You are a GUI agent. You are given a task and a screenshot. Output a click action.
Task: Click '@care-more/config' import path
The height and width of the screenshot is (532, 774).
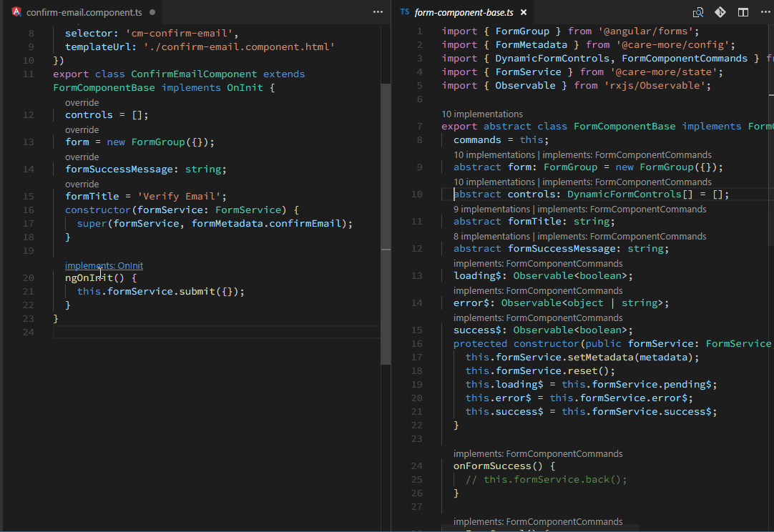point(672,45)
